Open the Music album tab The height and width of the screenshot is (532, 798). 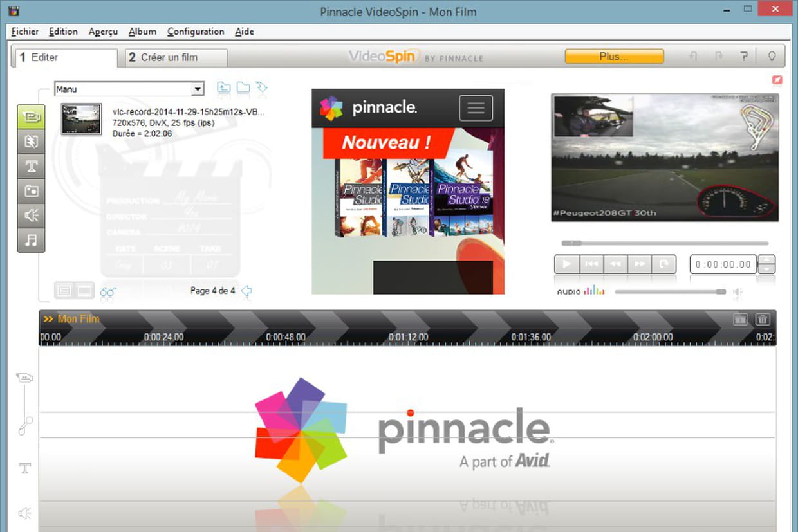pyautogui.click(x=31, y=240)
